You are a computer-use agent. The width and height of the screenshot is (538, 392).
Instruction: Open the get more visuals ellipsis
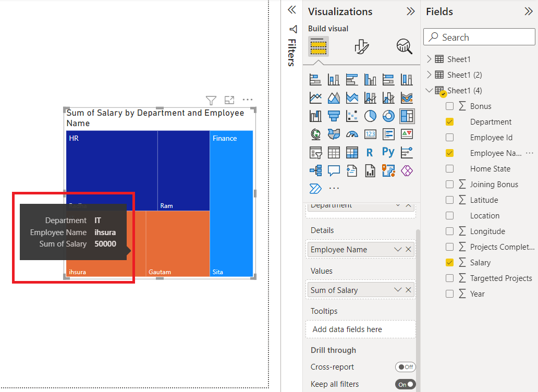coord(334,188)
